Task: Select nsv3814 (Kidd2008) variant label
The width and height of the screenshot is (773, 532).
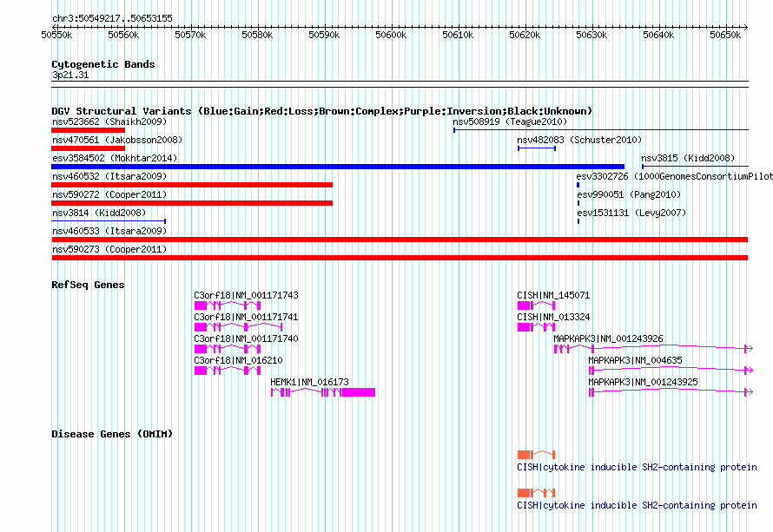Action: point(99,213)
